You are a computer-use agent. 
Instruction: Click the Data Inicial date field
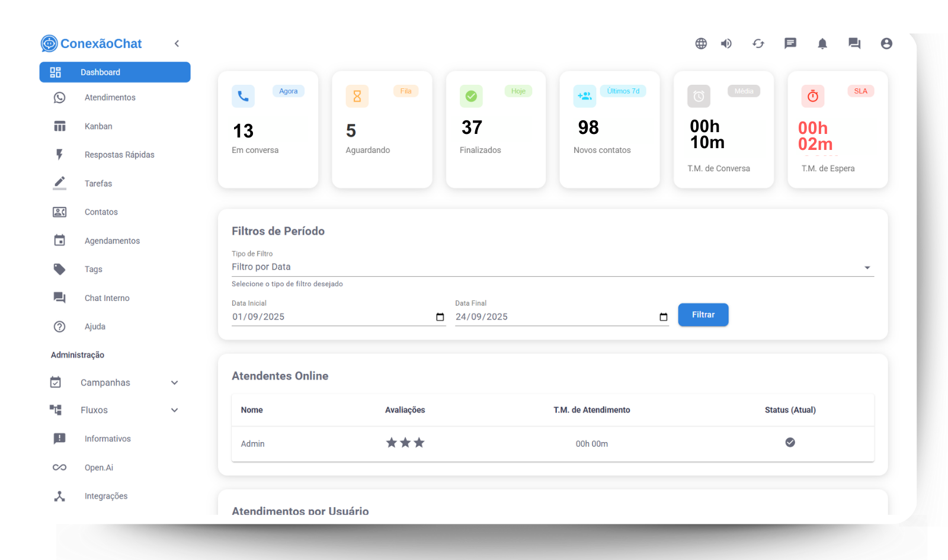[332, 317]
